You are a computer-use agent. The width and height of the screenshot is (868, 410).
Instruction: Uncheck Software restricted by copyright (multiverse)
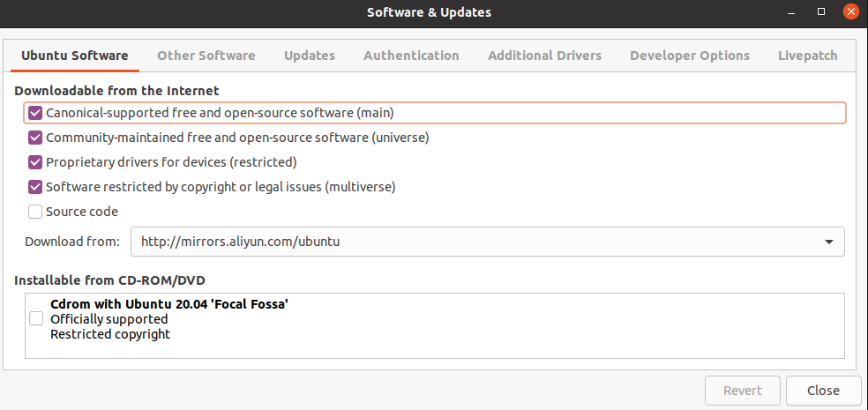point(35,187)
